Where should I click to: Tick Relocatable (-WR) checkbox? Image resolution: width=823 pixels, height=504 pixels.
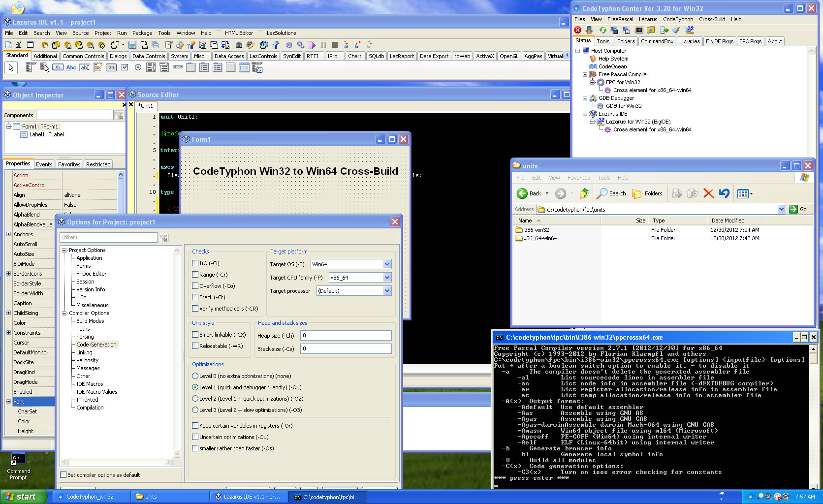tap(195, 346)
